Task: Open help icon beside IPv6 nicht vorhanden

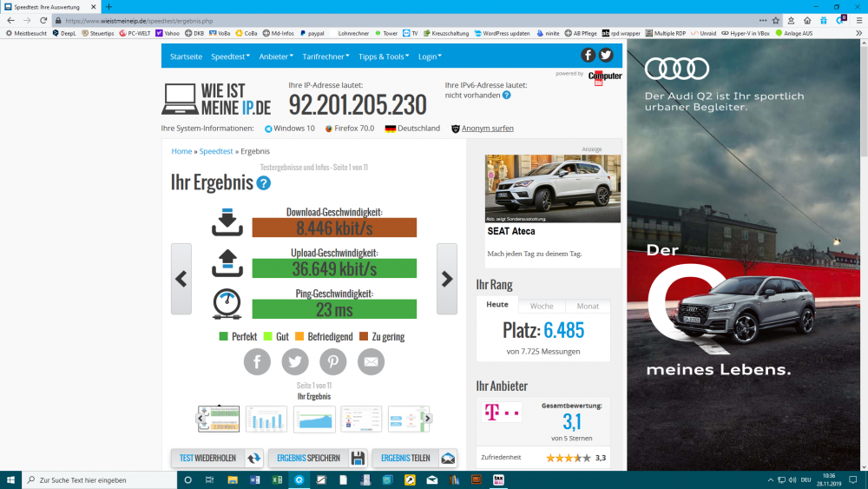Action: pos(507,96)
